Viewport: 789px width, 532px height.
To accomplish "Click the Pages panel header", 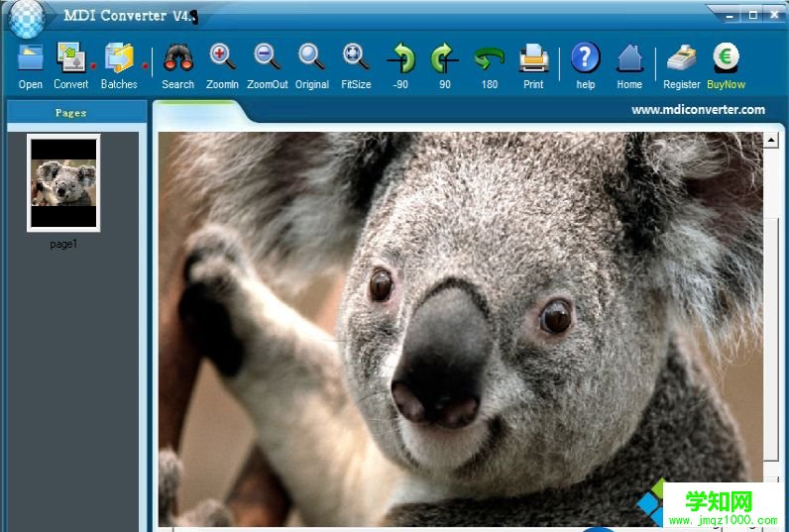I will (x=76, y=113).
